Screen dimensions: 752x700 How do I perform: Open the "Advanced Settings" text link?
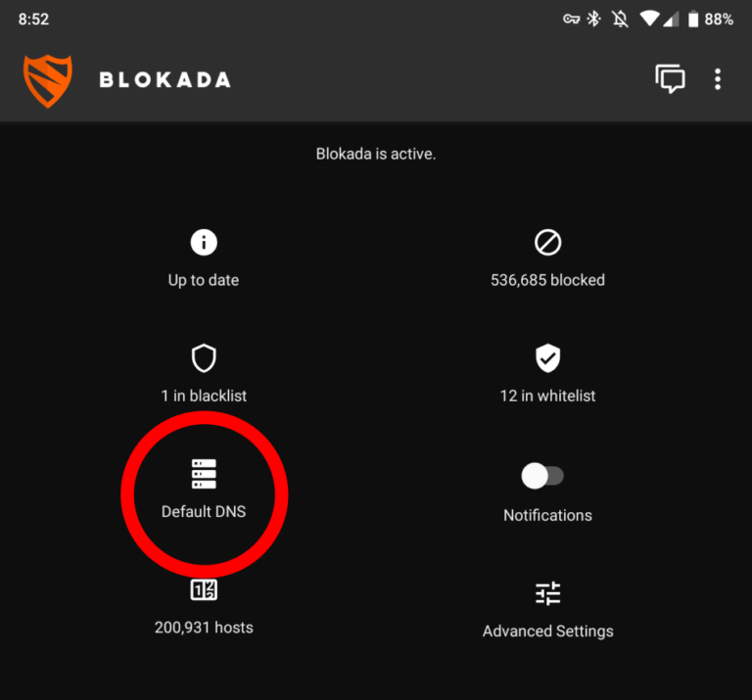[547, 631]
